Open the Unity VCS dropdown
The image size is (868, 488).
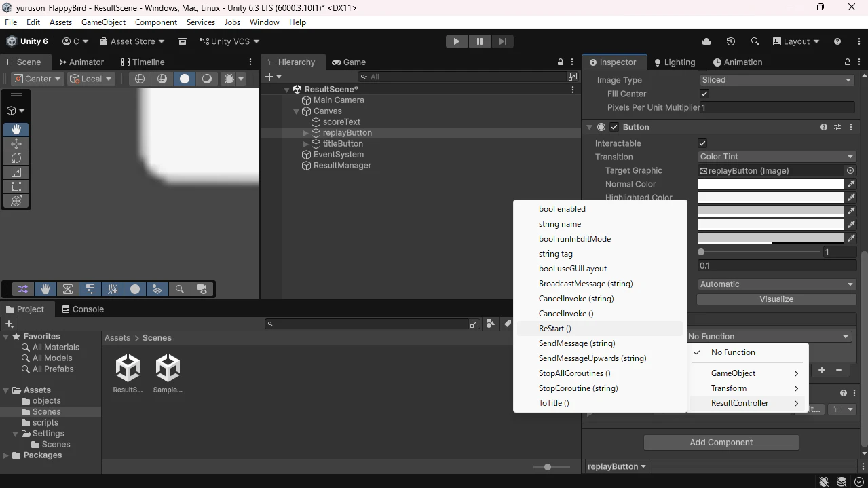click(231, 41)
